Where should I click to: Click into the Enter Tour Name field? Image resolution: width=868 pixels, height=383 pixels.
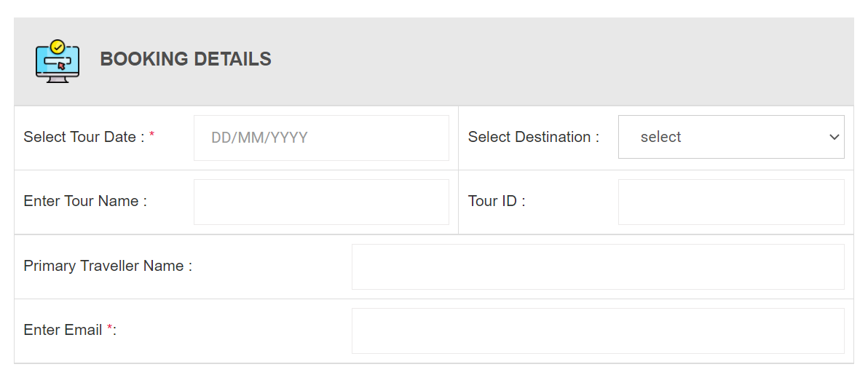(x=321, y=202)
